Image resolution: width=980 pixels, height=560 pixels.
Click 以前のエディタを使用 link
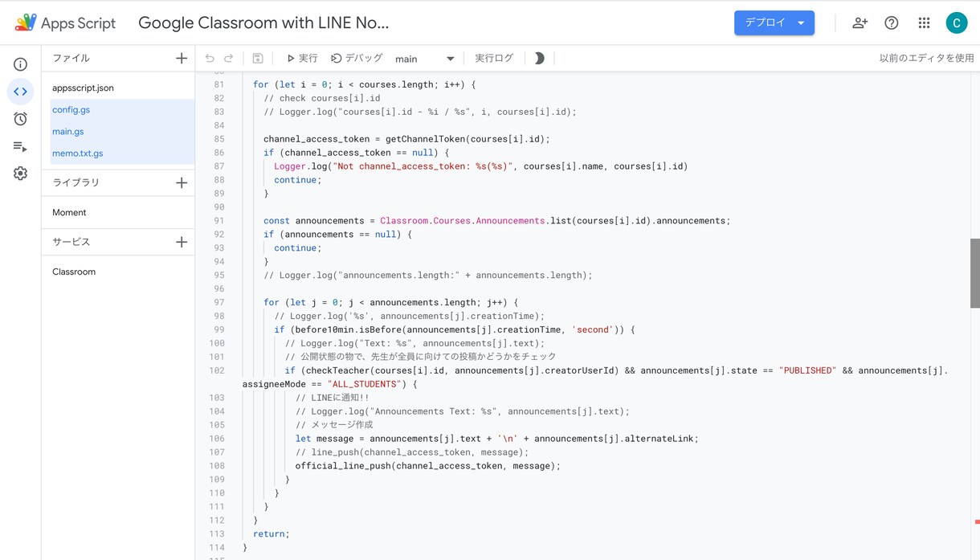point(926,58)
